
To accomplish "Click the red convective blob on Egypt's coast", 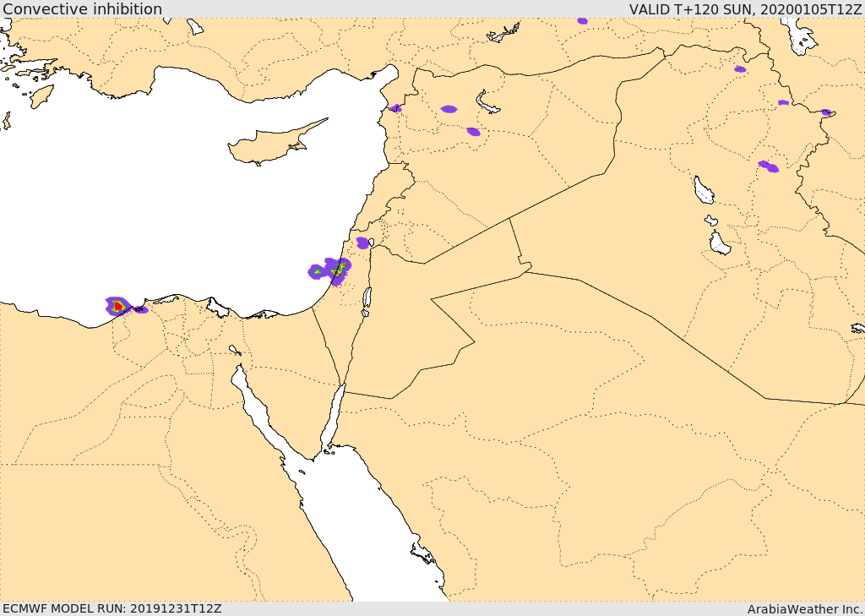I will click(117, 306).
